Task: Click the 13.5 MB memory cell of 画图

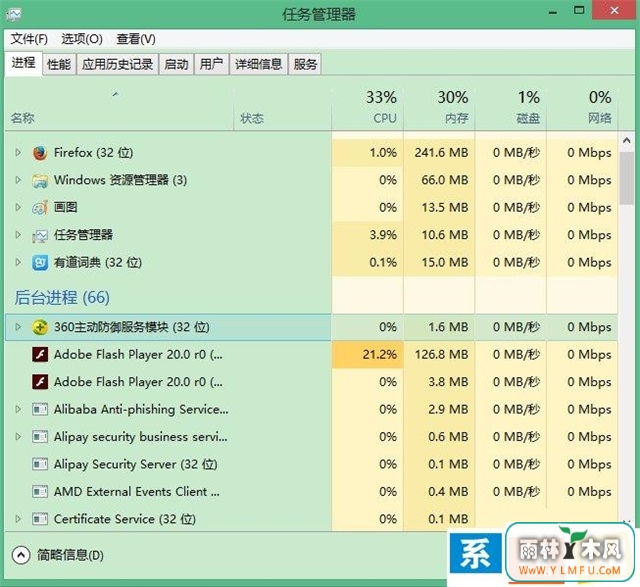Action: pos(439,207)
